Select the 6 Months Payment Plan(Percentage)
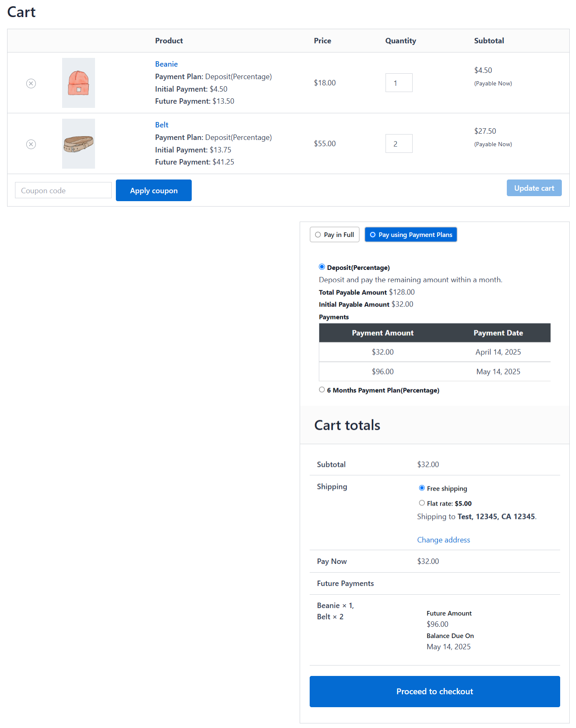The width and height of the screenshot is (576, 728). 321,389
